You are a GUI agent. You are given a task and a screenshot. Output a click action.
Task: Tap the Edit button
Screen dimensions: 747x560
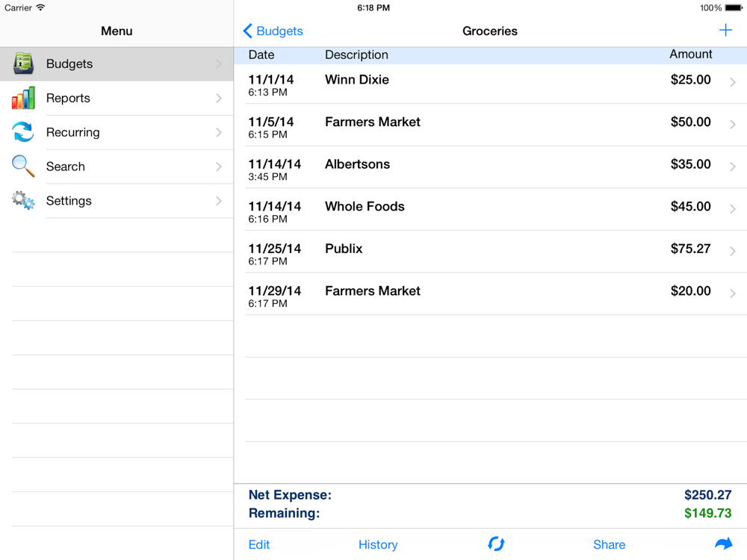click(x=259, y=544)
